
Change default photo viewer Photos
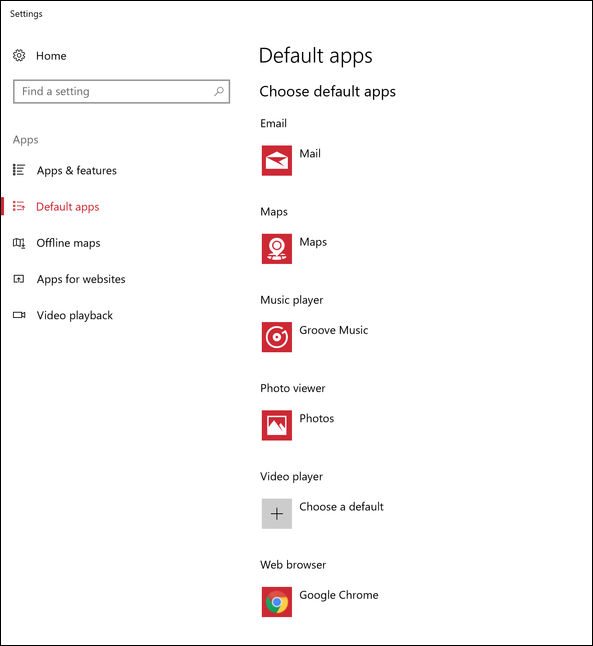pyautogui.click(x=316, y=418)
